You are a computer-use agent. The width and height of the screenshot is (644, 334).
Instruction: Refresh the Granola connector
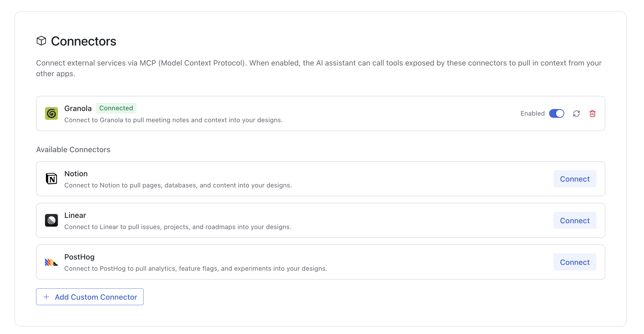(x=576, y=114)
